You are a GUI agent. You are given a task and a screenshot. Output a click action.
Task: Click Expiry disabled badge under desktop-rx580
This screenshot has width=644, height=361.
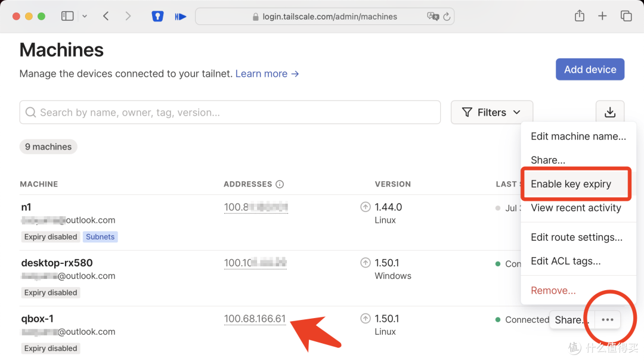click(x=51, y=292)
